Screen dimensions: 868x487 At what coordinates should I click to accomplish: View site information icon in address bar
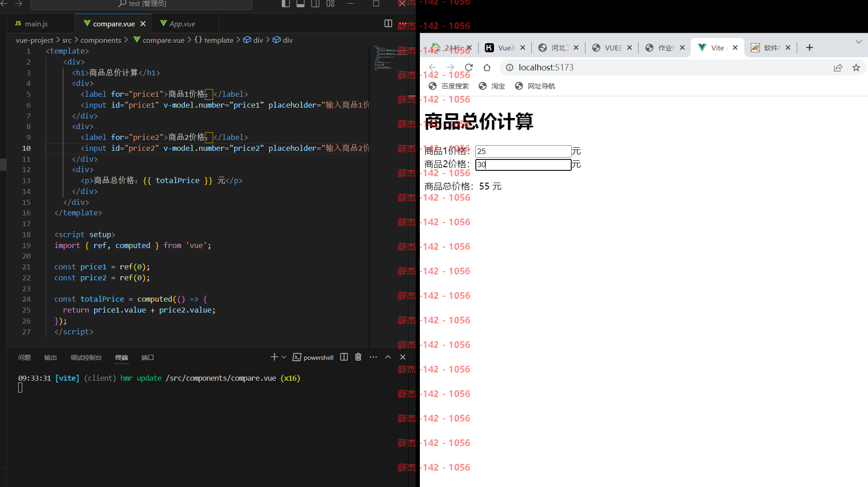click(x=509, y=67)
